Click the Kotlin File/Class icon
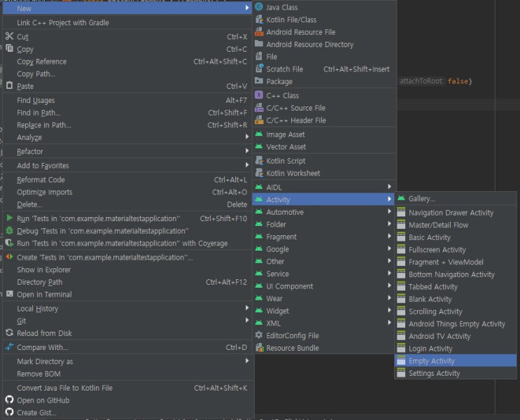Viewport: 520px width, 420px height. pyautogui.click(x=259, y=20)
